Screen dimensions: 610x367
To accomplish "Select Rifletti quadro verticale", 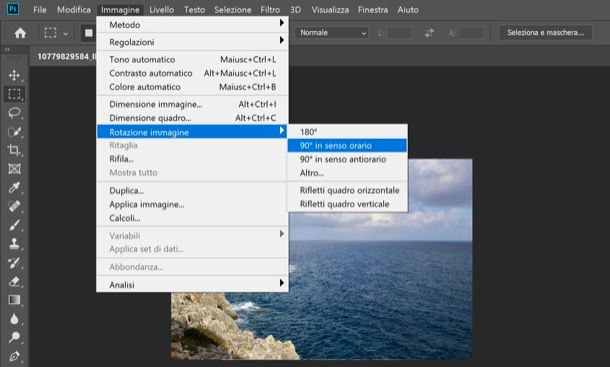I will pos(347,204).
